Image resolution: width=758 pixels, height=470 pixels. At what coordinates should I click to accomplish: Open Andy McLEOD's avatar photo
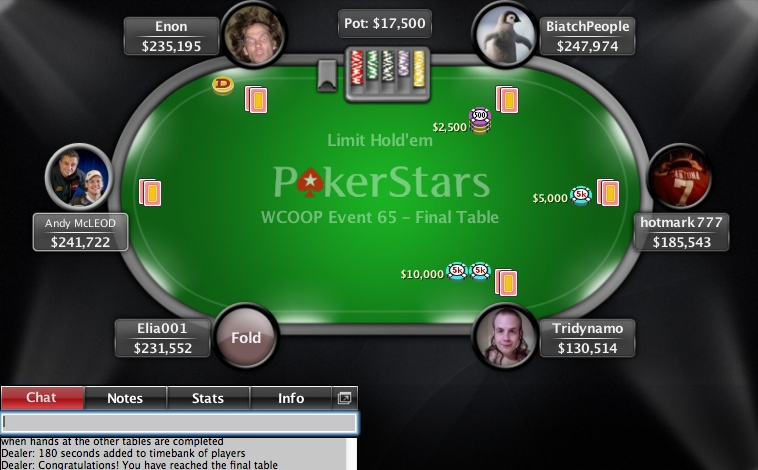coord(79,176)
